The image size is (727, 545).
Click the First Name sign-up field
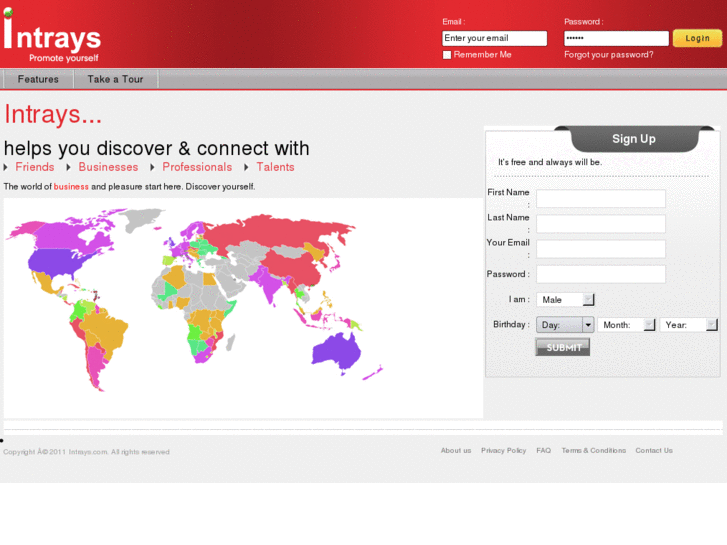601,199
